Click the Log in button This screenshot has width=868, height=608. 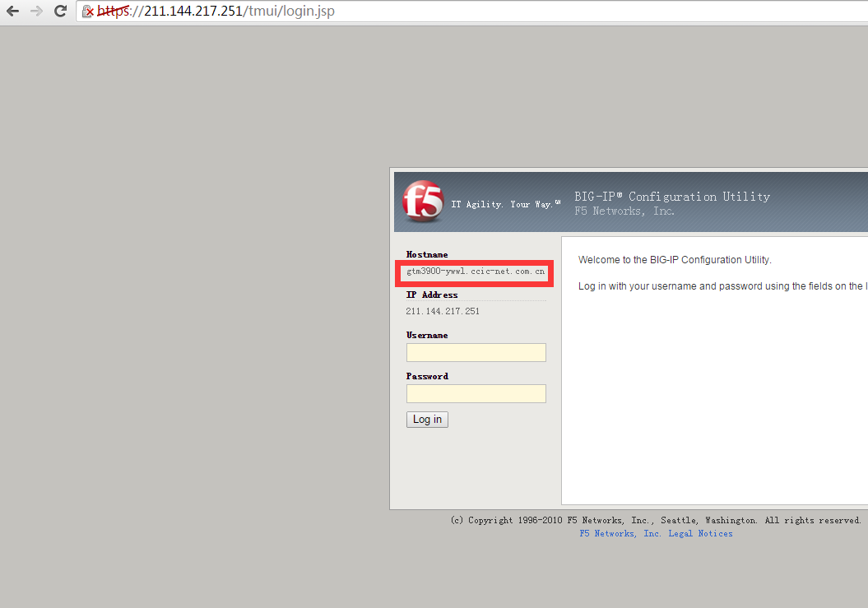point(427,420)
